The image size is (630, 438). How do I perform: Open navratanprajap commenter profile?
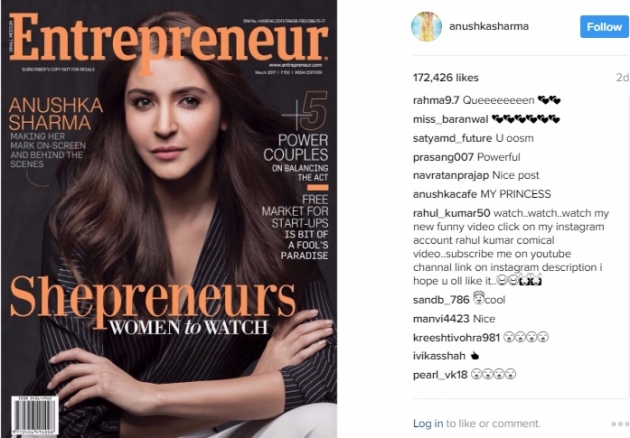tap(451, 176)
